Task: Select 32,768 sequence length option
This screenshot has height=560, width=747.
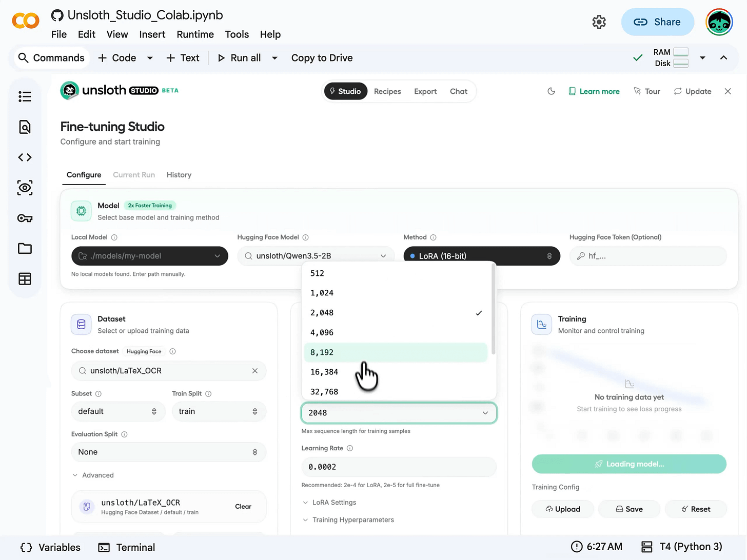Action: pyautogui.click(x=396, y=392)
